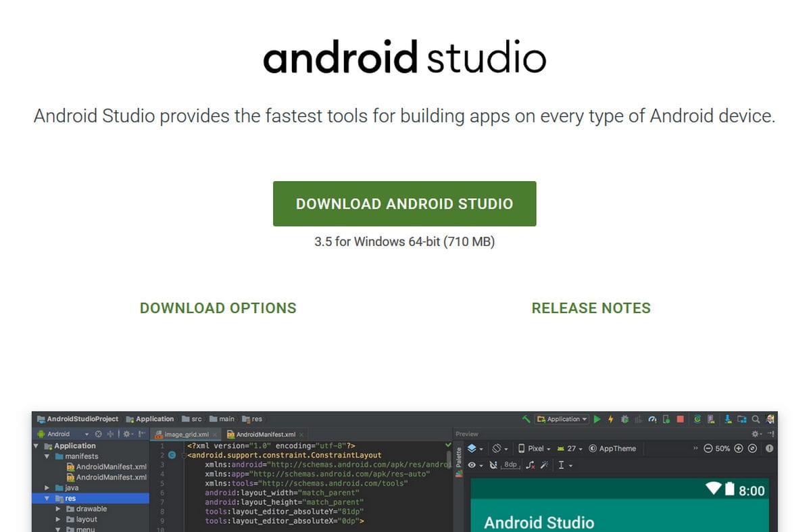Screen dimensions: 811x532
Task: Open the Android project view dropdown
Action: pos(64,434)
